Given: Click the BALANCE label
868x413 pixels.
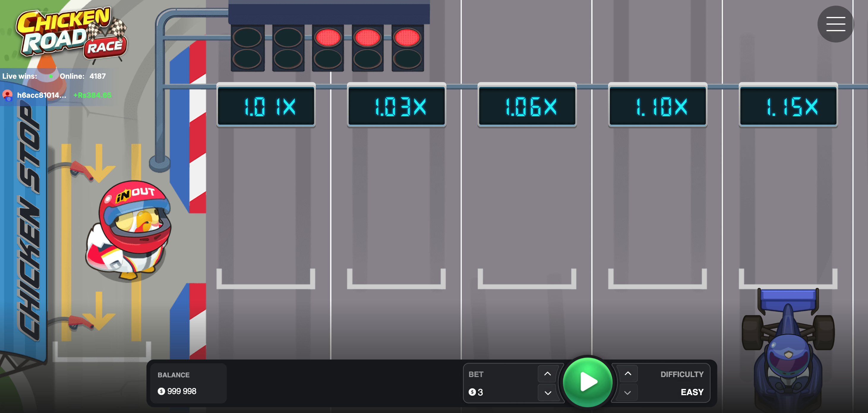Looking at the screenshot, I should [x=173, y=375].
